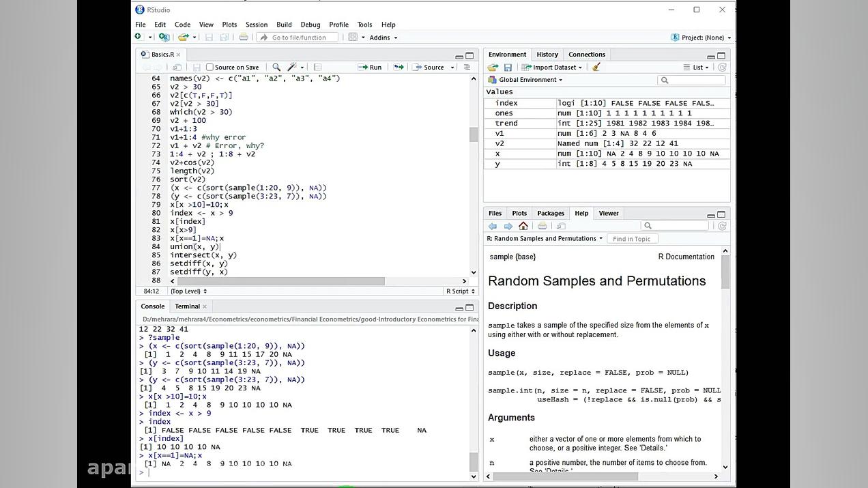The width and height of the screenshot is (868, 488).
Task: Go back to the previous help topic
Action: click(x=493, y=226)
